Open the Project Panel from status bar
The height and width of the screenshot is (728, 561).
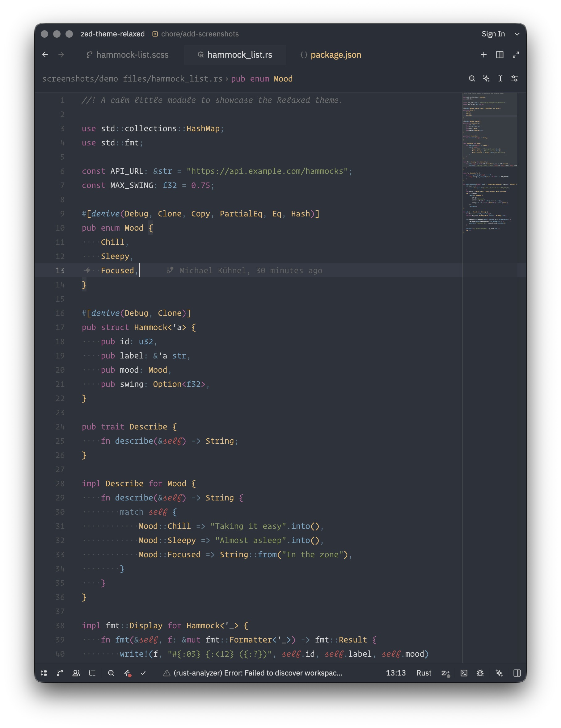tap(44, 673)
